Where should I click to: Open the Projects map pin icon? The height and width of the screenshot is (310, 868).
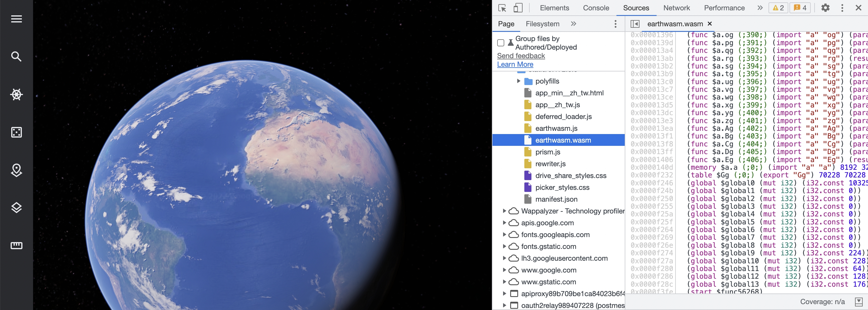(17, 170)
